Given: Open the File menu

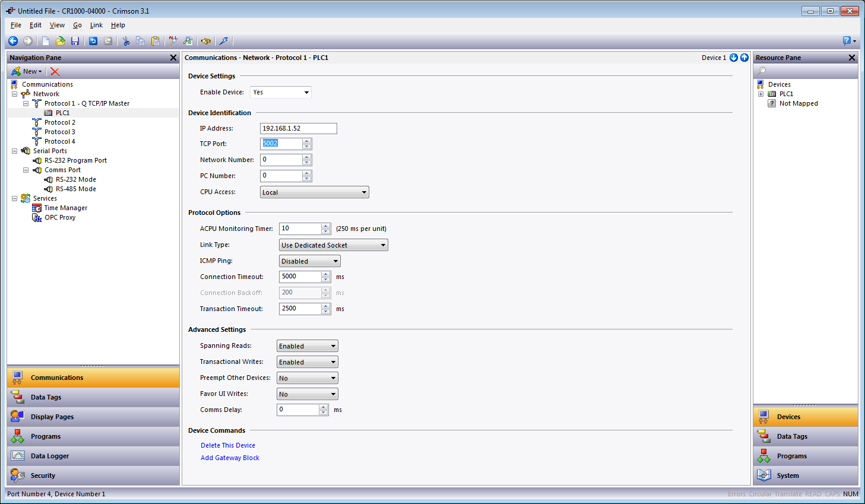Looking at the screenshot, I should pyautogui.click(x=16, y=25).
